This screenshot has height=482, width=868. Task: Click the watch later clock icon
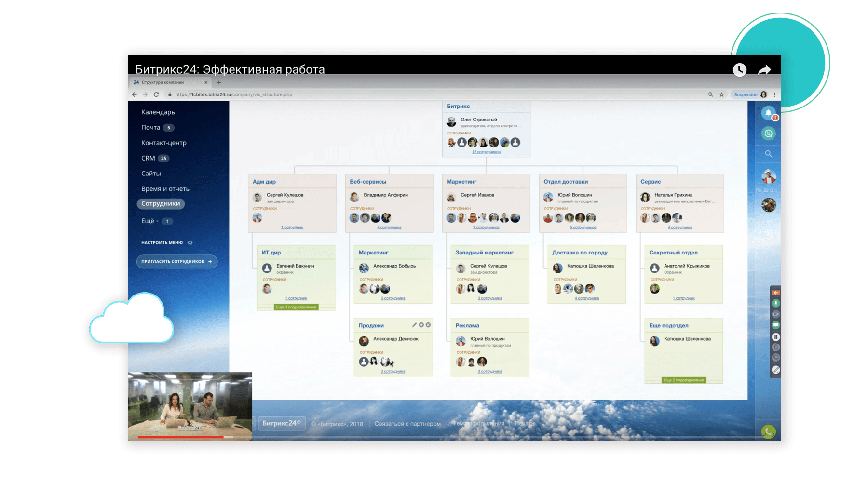pos(739,70)
